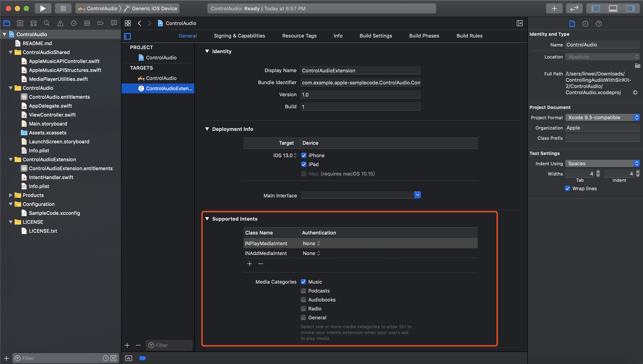Image resolution: width=643 pixels, height=364 pixels.
Task: Remove selected intent with minus
Action: [261, 264]
